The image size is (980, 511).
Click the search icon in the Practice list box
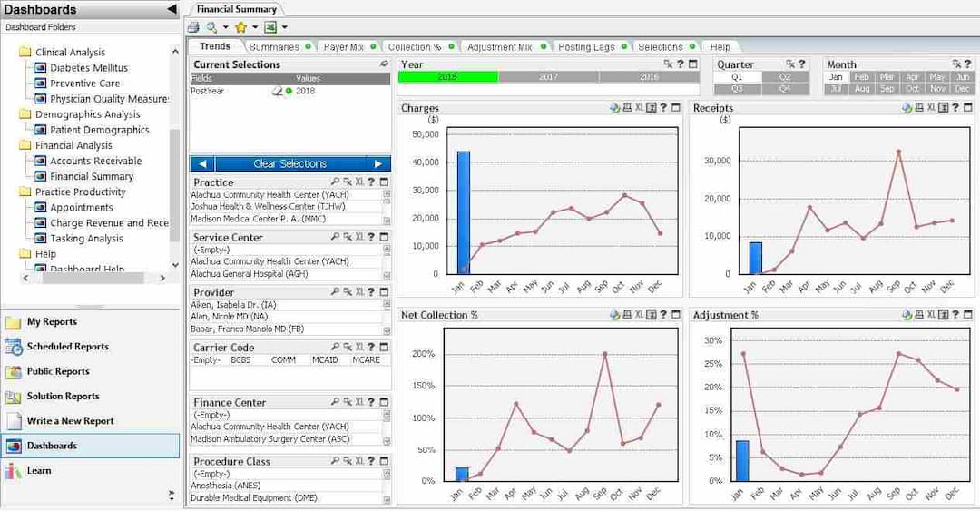[x=336, y=182]
